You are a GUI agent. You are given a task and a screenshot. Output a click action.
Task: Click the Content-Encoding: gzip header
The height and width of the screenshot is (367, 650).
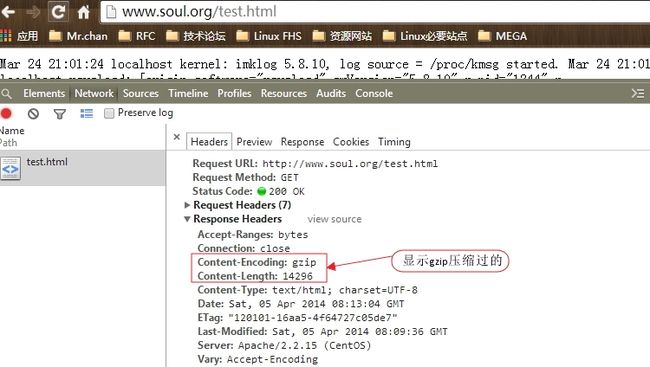[257, 262]
